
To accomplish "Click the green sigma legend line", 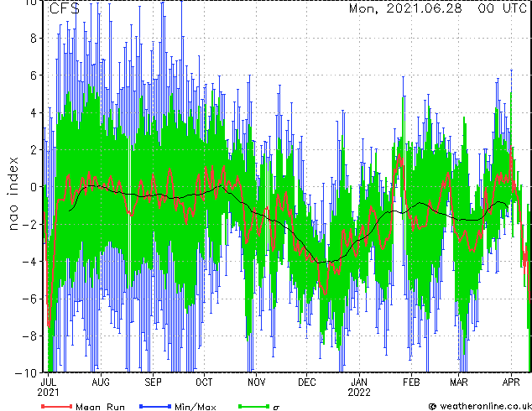I will (x=254, y=406).
